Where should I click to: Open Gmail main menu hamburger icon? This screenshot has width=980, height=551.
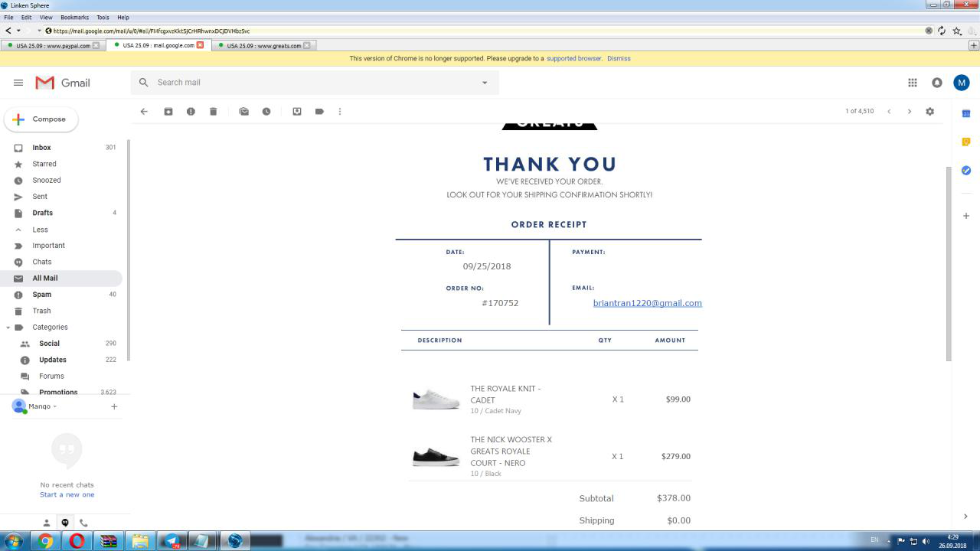(x=18, y=83)
